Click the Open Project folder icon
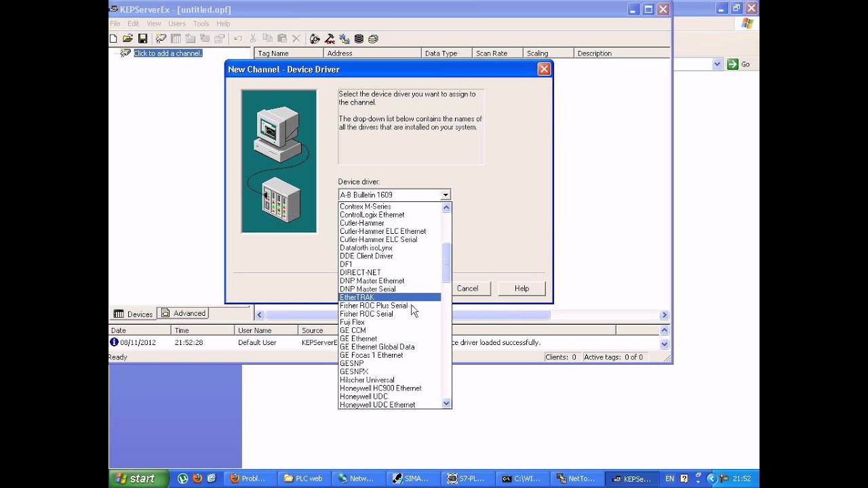This screenshot has width=868, height=488. (127, 39)
